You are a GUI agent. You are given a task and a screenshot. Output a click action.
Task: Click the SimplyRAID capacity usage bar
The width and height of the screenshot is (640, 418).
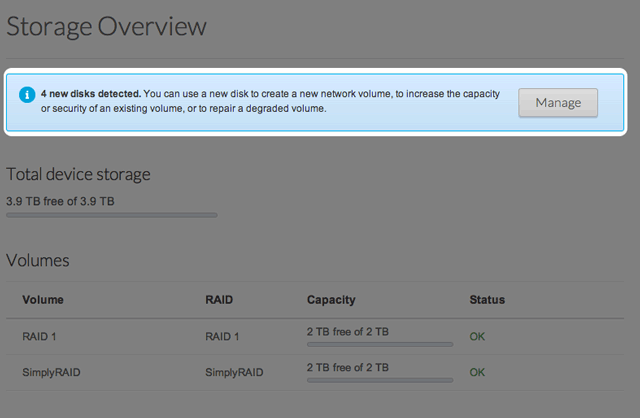pos(380,380)
